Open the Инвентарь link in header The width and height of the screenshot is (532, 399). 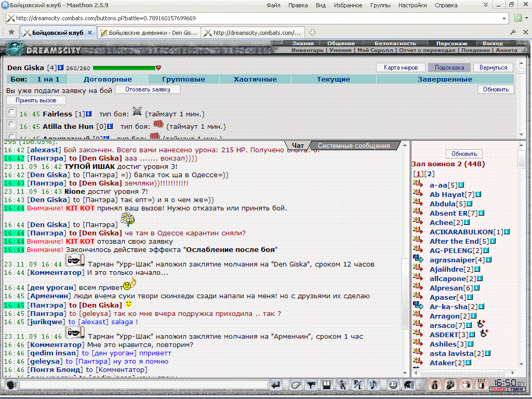(x=308, y=50)
